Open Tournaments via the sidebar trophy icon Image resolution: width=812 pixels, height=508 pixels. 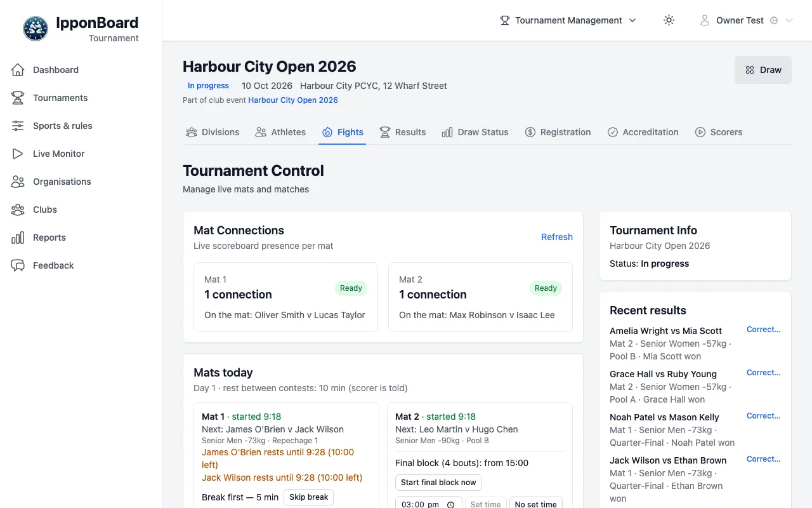point(18,98)
